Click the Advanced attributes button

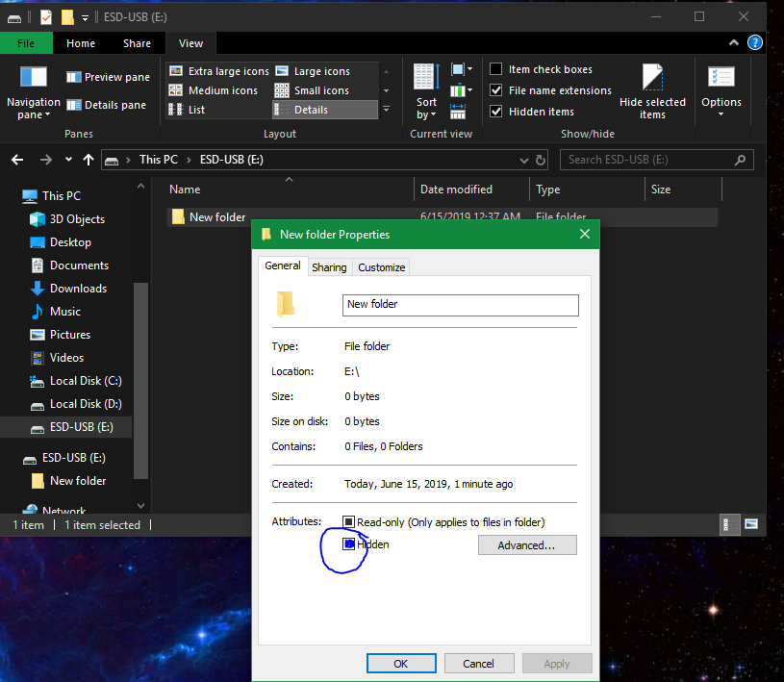(527, 544)
